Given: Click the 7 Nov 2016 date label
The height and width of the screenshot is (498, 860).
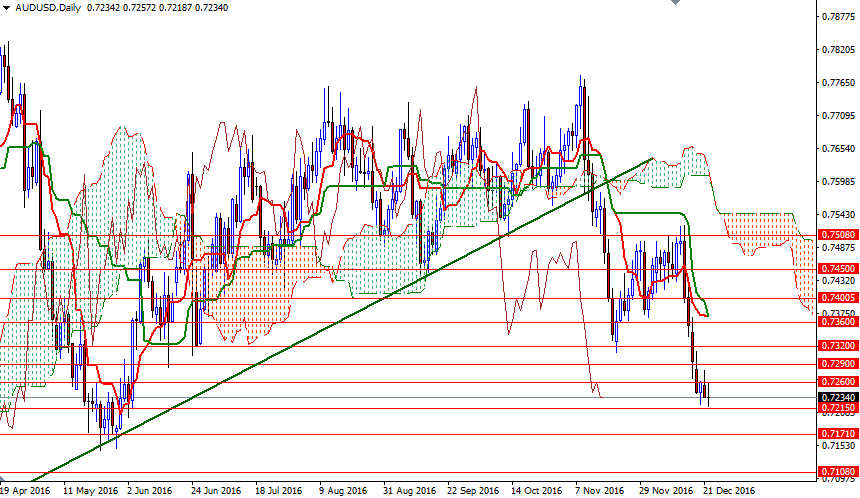Looking at the screenshot, I should pyautogui.click(x=599, y=490).
